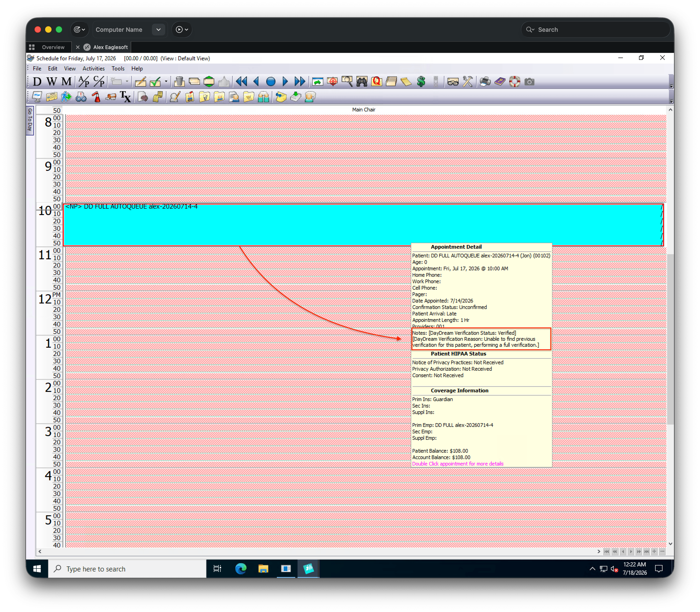The image size is (700, 612).
Task: Expand the second toolbar overflow options arrow
Action: pos(671,102)
